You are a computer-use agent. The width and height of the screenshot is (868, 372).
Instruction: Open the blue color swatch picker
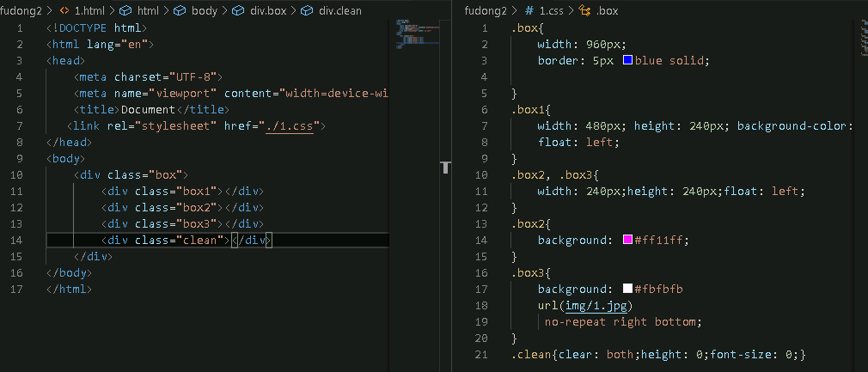pyautogui.click(x=627, y=60)
